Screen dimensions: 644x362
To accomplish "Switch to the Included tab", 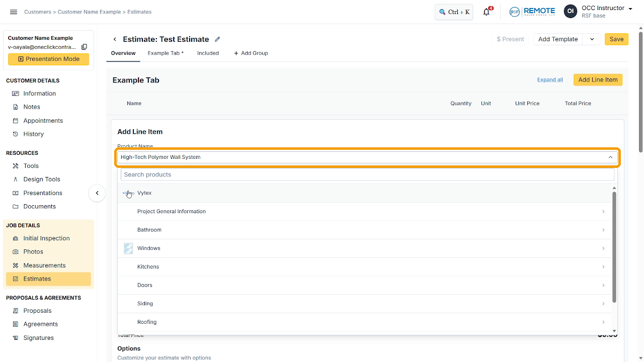I will click(x=208, y=53).
